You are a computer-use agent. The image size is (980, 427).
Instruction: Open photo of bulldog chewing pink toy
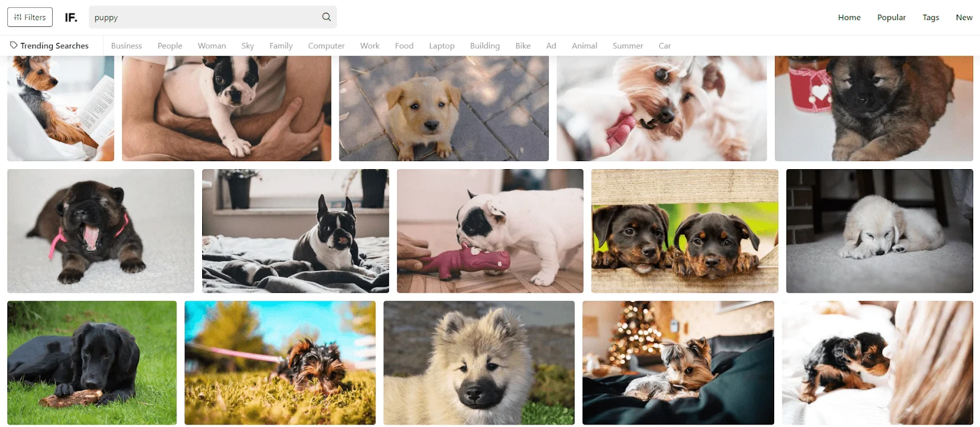pyautogui.click(x=490, y=231)
